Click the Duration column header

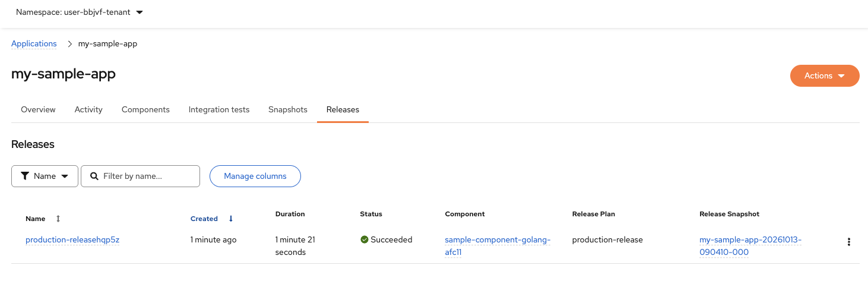tap(290, 214)
